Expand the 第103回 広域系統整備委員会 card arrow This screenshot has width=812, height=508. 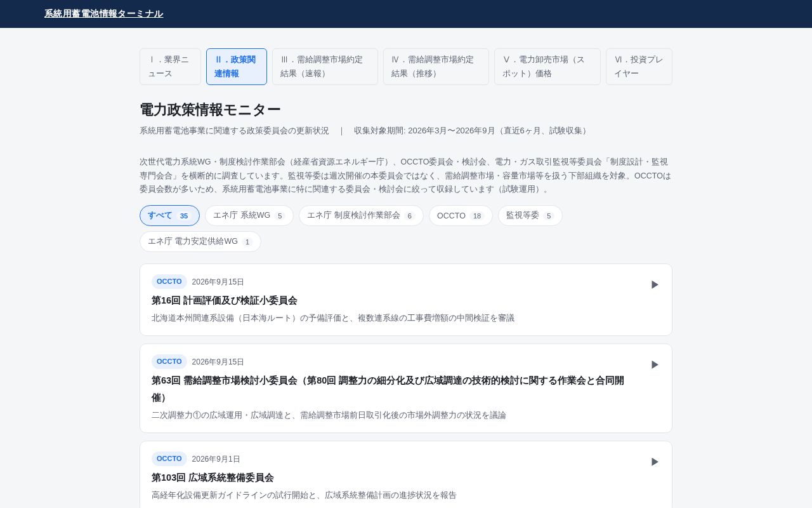(x=655, y=462)
